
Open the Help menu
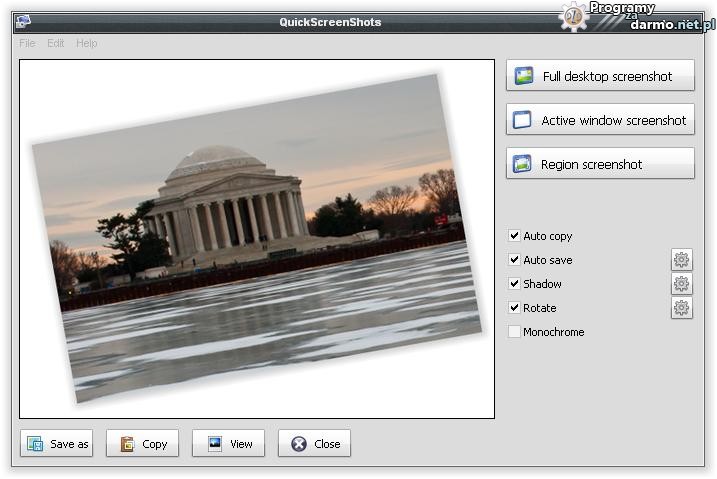click(87, 43)
